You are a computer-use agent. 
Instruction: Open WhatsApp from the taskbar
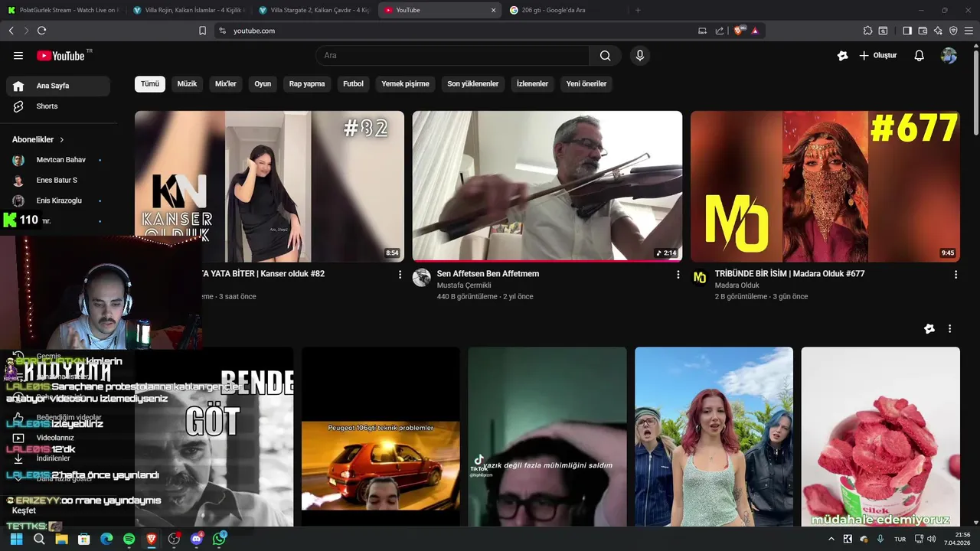220,539
